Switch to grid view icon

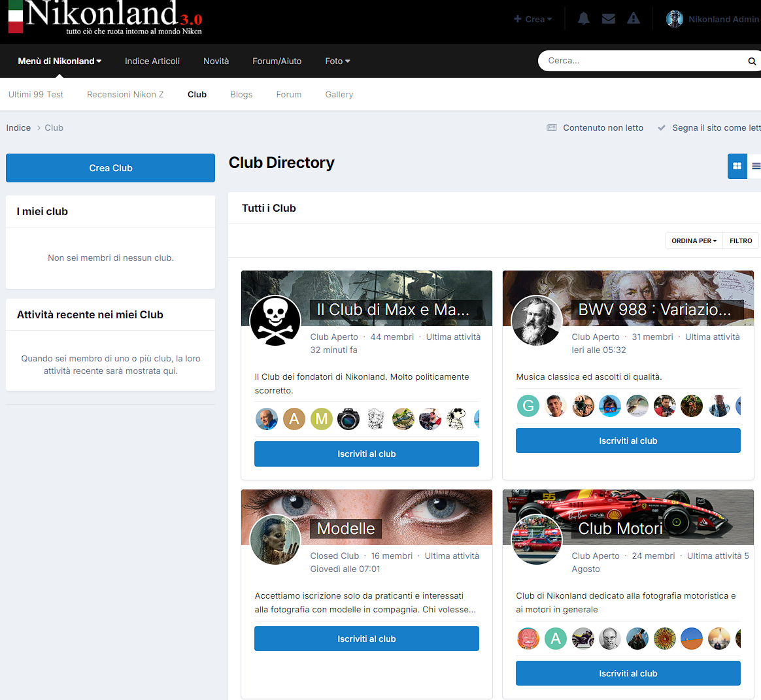[x=737, y=166]
